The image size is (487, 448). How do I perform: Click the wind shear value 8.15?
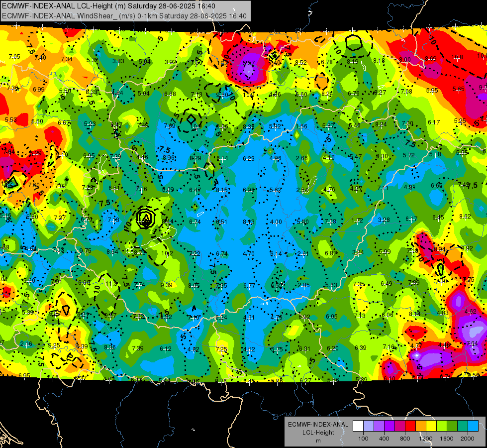(x=222, y=190)
